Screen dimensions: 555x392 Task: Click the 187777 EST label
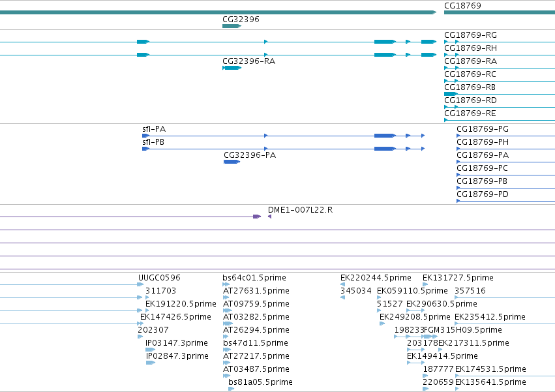coord(438,369)
